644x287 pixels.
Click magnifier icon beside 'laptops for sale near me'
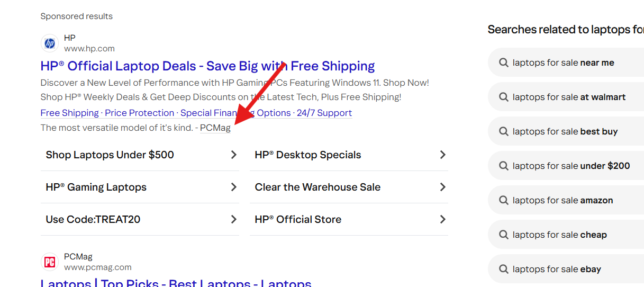(504, 62)
